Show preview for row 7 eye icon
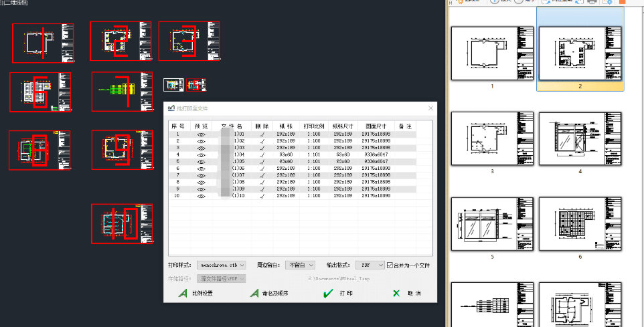The height and width of the screenshot is (327, 644). 202,175
